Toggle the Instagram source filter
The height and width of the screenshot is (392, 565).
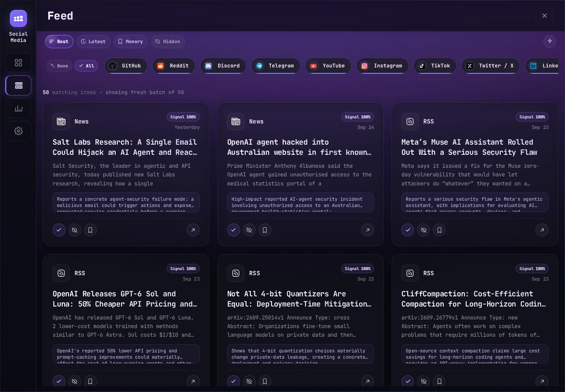click(x=382, y=66)
